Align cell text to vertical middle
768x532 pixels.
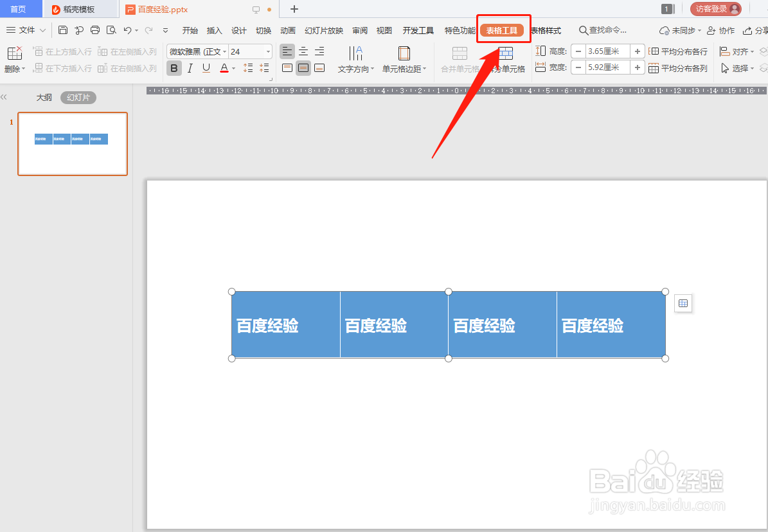(x=304, y=67)
